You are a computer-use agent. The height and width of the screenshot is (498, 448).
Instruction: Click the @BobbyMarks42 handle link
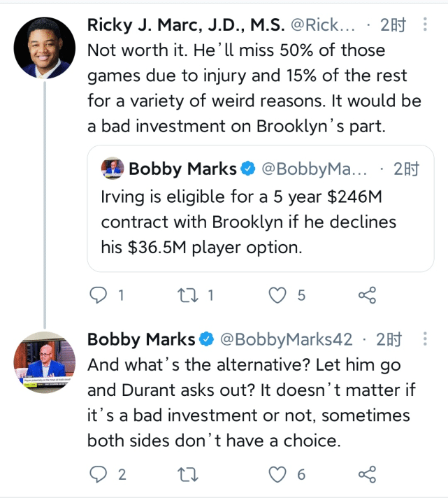(x=287, y=340)
